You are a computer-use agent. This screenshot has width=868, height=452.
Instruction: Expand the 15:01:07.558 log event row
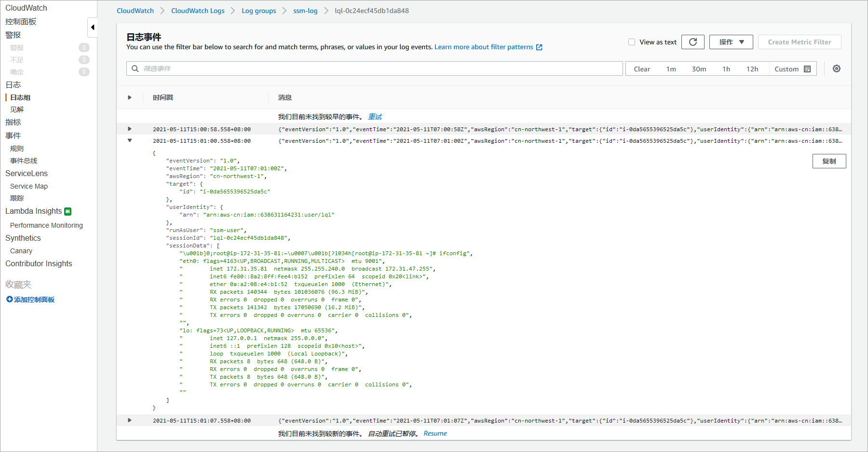130,420
